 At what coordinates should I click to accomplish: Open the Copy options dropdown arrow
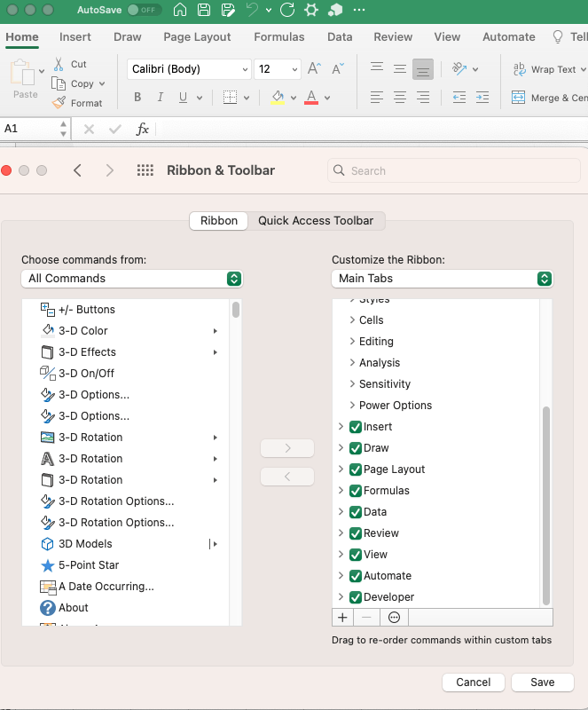pyautogui.click(x=102, y=83)
